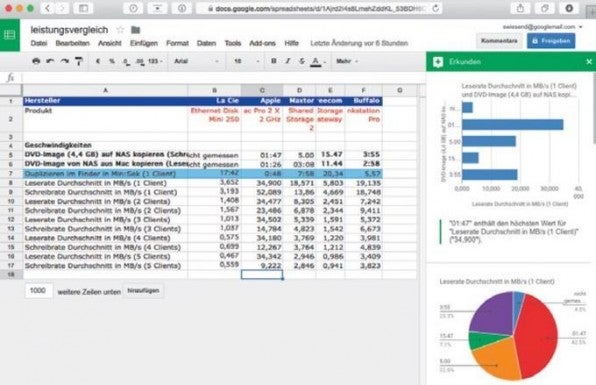Open the text color picker
This screenshot has height=385, width=596.
tap(316, 61)
